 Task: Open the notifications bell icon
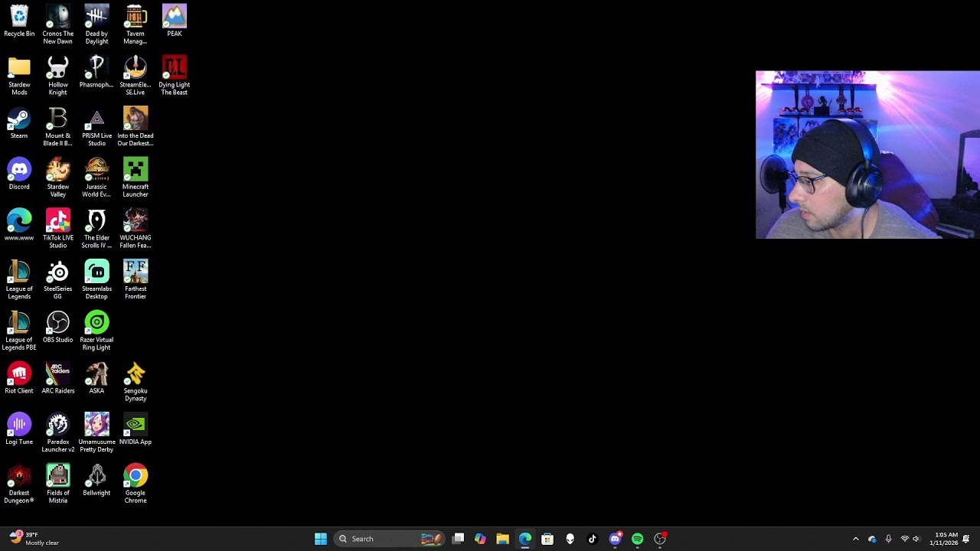[966, 539]
